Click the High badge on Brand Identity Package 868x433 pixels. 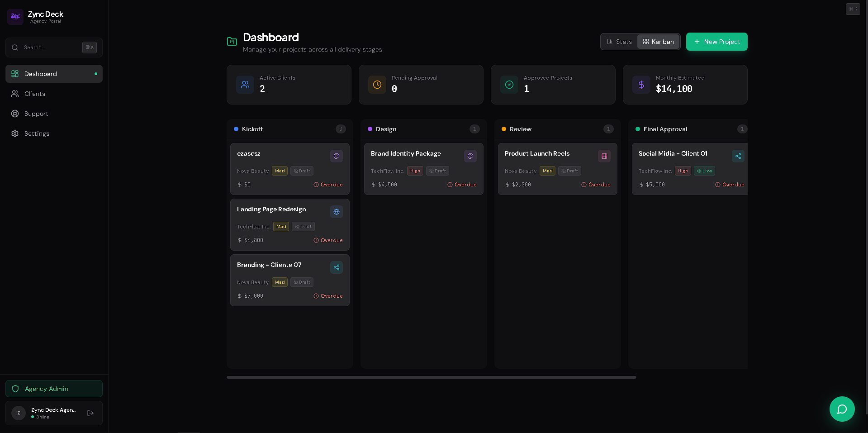[415, 171]
